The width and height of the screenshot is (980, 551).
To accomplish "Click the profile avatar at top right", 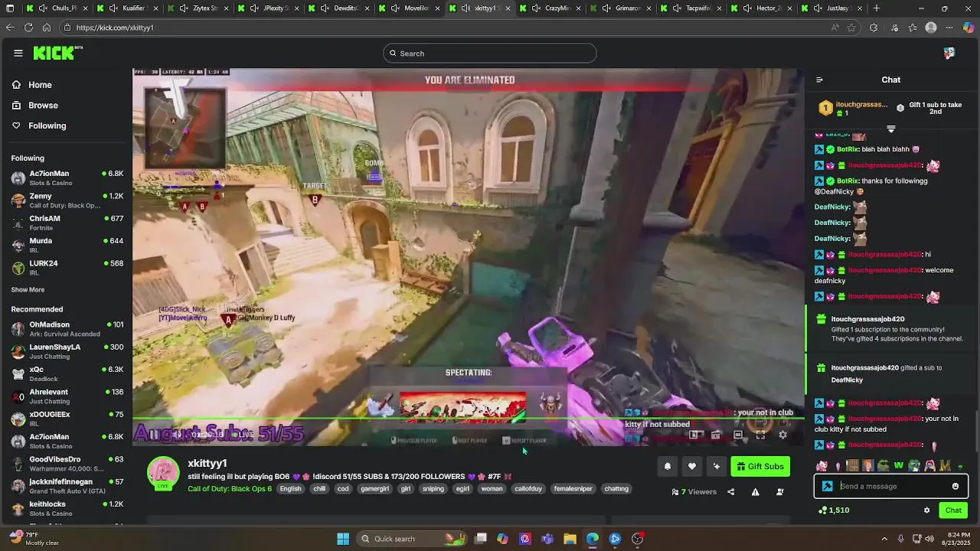I will (x=949, y=54).
